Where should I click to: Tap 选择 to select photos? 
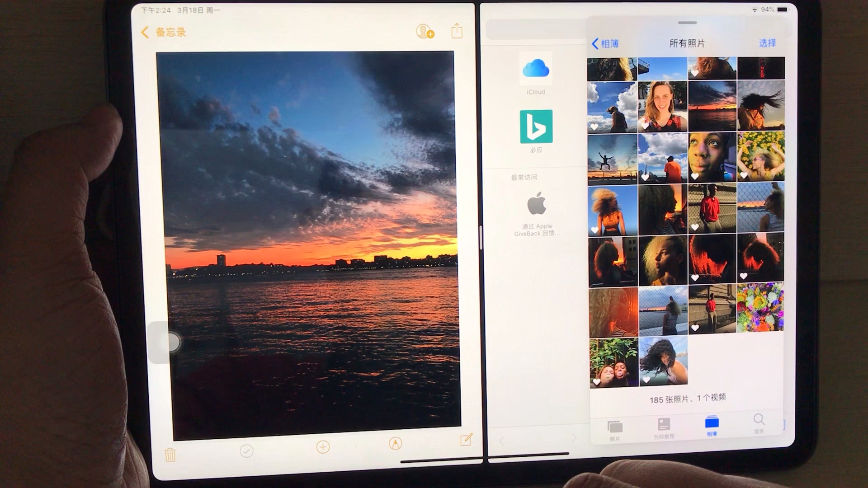coord(767,43)
